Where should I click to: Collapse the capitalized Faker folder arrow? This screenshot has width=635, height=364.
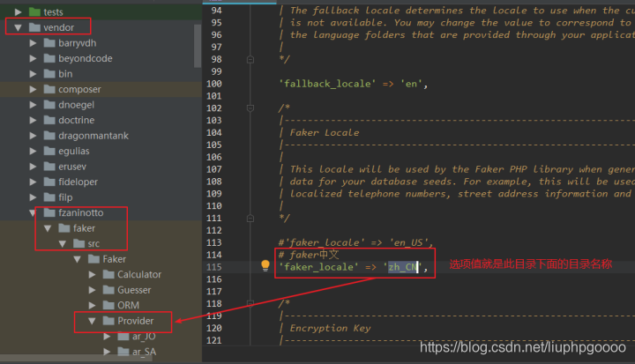pos(78,259)
